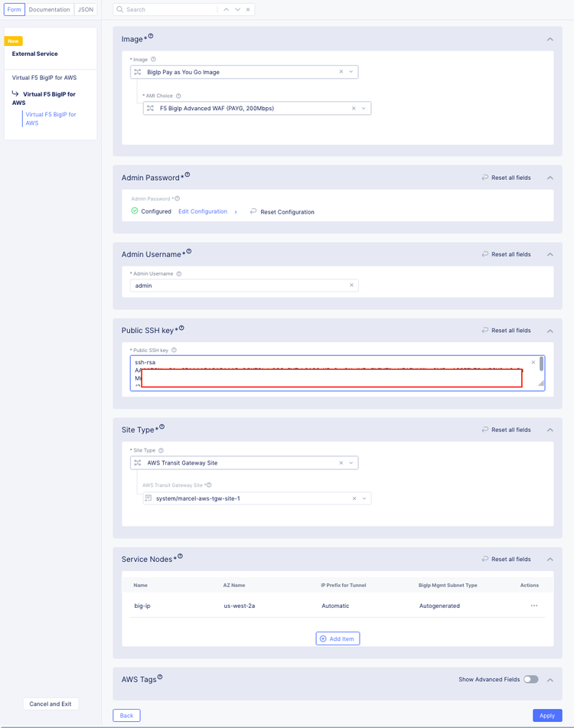
Task: Clear the AWS Transit Gateway Site selection
Action: click(354, 498)
